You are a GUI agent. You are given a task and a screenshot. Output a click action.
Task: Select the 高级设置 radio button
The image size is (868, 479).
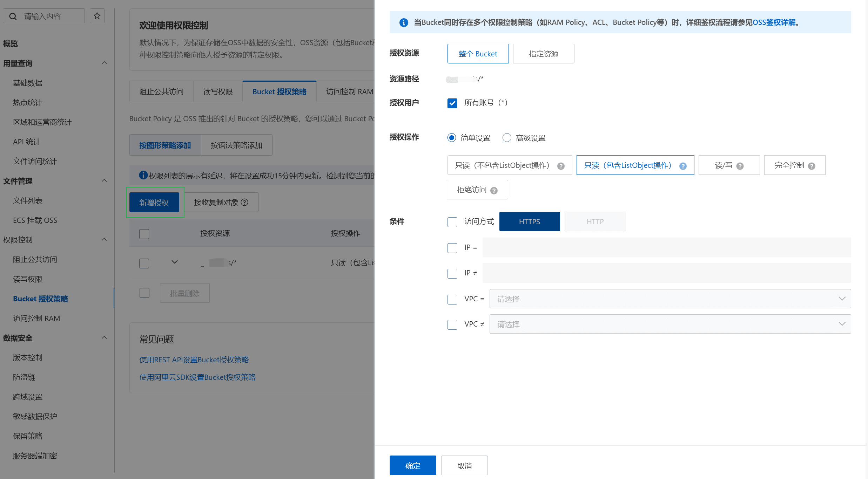507,137
